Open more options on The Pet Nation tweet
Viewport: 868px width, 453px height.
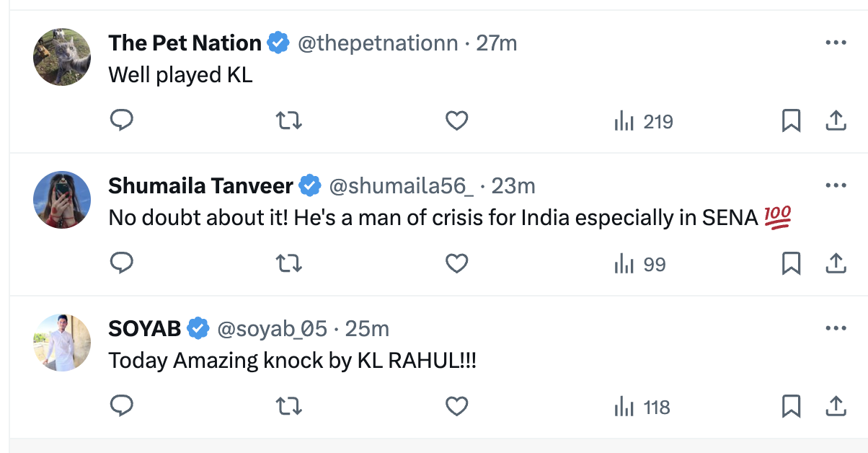[835, 43]
